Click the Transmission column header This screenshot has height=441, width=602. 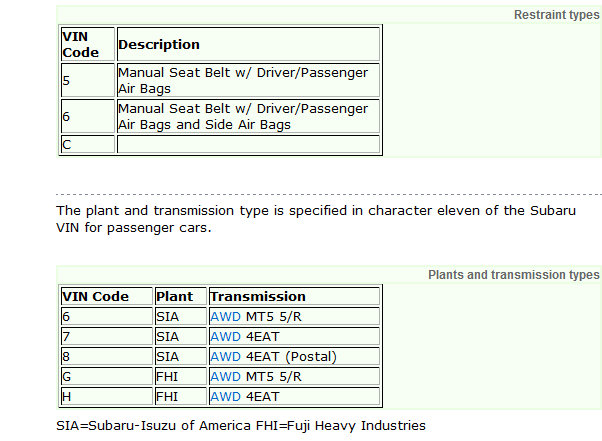click(258, 296)
